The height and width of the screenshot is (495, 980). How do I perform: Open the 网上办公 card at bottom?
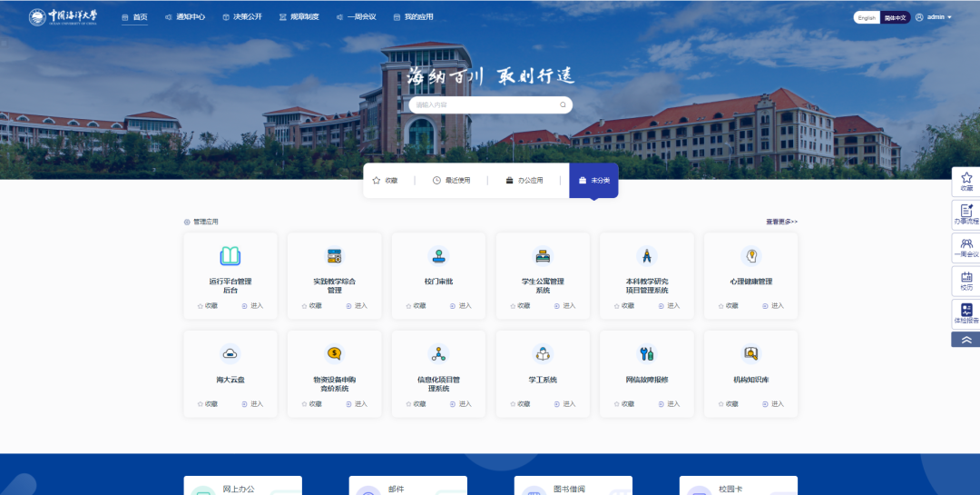[x=242, y=486]
